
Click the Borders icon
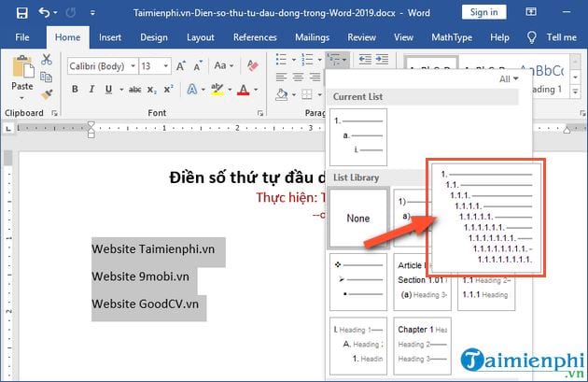pos(307,94)
